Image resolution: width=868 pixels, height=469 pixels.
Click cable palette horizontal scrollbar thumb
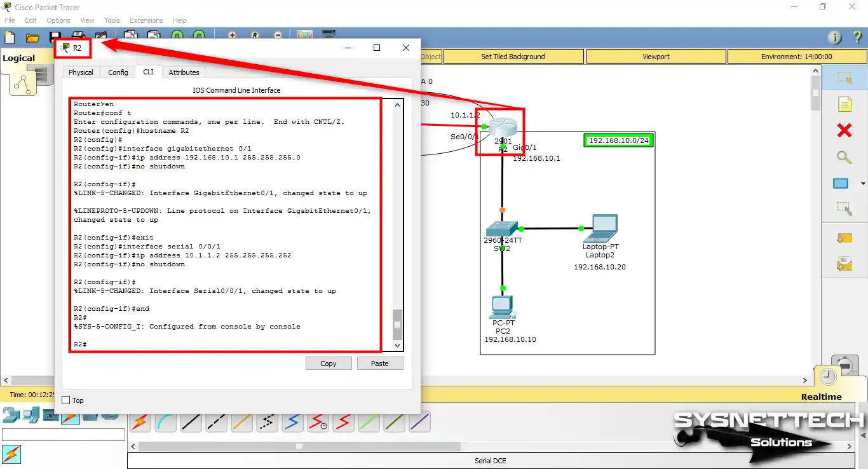tap(299, 446)
